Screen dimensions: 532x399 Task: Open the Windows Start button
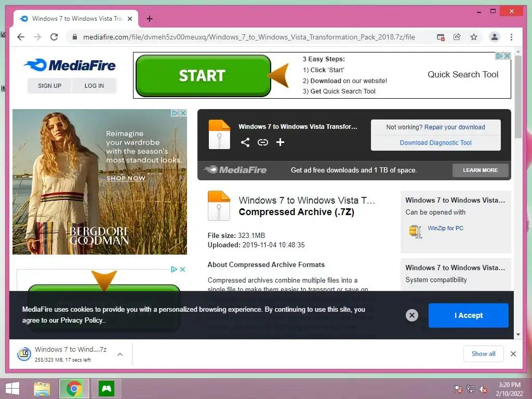click(12, 389)
